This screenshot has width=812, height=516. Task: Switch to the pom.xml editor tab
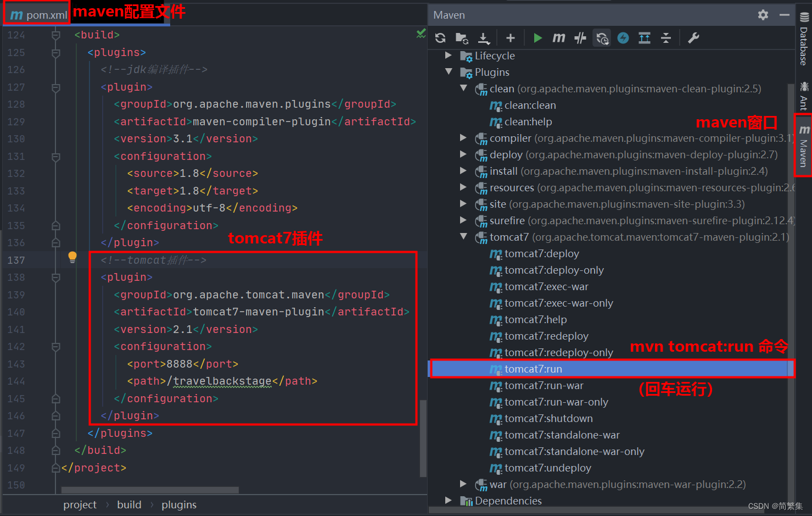coord(38,15)
